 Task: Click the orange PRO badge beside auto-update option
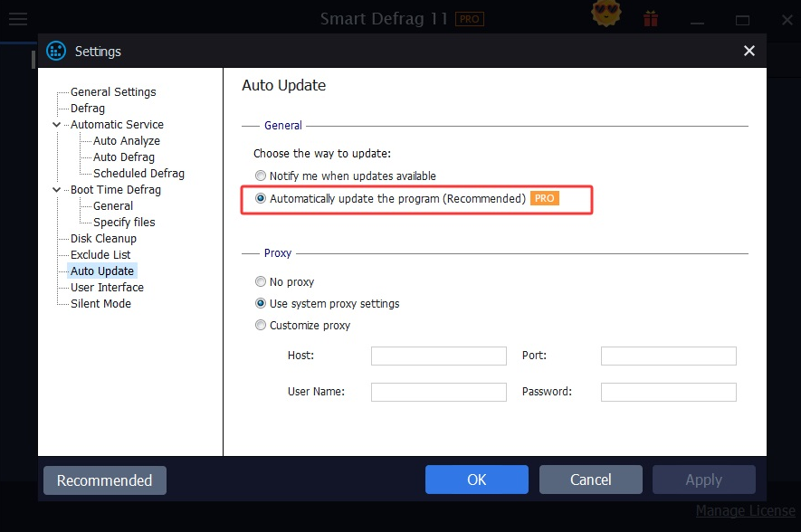[544, 198]
